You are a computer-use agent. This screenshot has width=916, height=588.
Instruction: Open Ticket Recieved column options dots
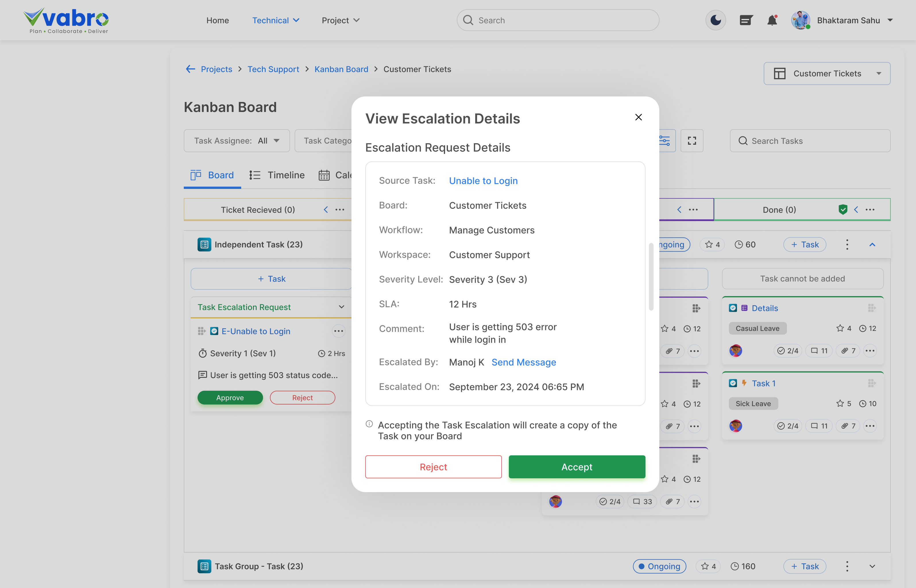click(x=340, y=209)
